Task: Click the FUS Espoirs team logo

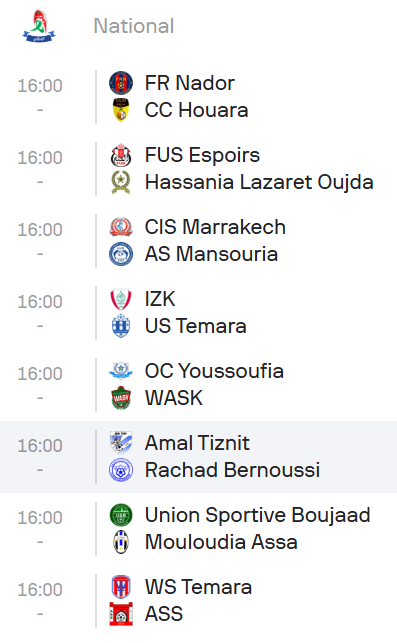Action: (x=121, y=155)
